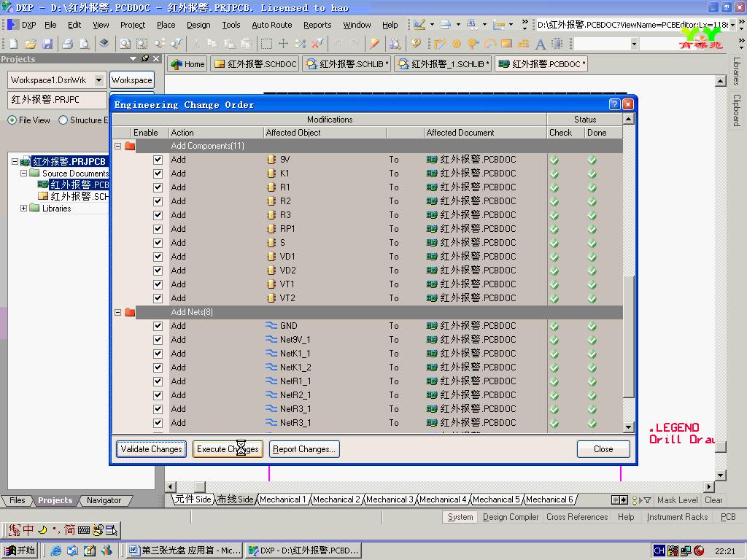This screenshot has width=747, height=560.
Task: Open the Auto Route menu
Action: click(x=271, y=25)
